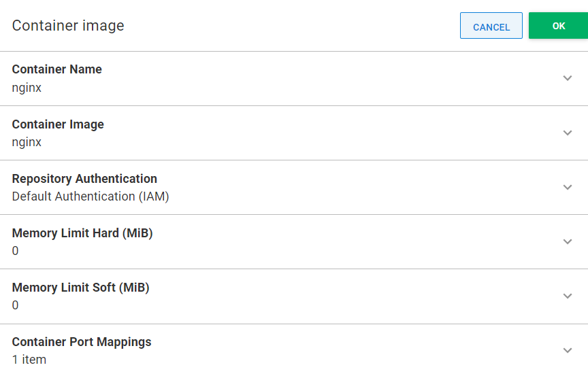The image size is (588, 378).
Task: Click the 0 value under Memory Limit Hard
Action: click(15, 251)
